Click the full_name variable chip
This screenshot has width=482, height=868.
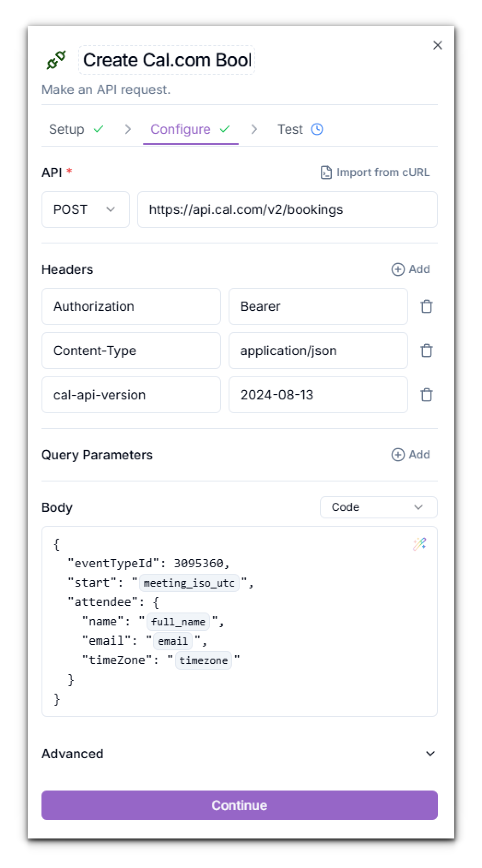click(x=178, y=622)
